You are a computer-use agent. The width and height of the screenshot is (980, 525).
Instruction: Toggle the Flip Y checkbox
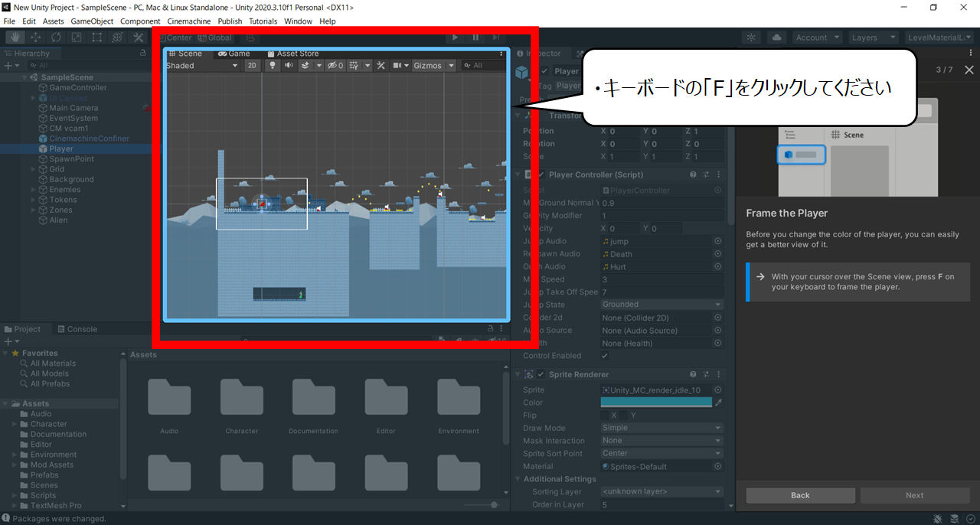pyautogui.click(x=623, y=416)
